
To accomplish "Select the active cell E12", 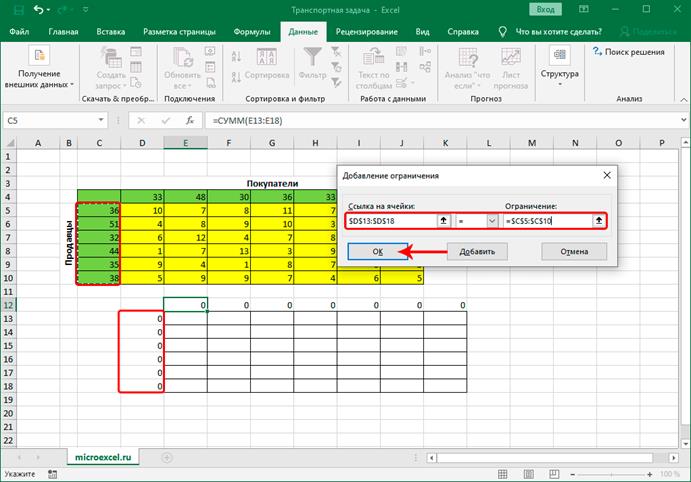I will coord(186,305).
